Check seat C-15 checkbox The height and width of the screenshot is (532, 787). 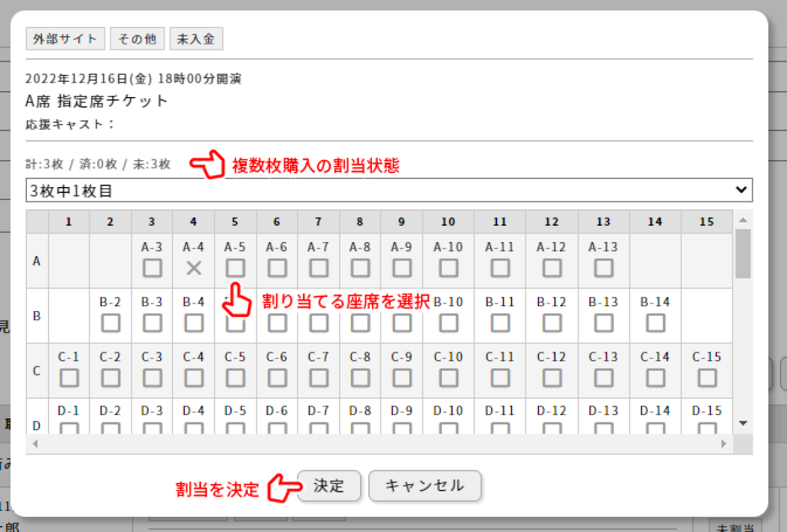pyautogui.click(x=706, y=378)
